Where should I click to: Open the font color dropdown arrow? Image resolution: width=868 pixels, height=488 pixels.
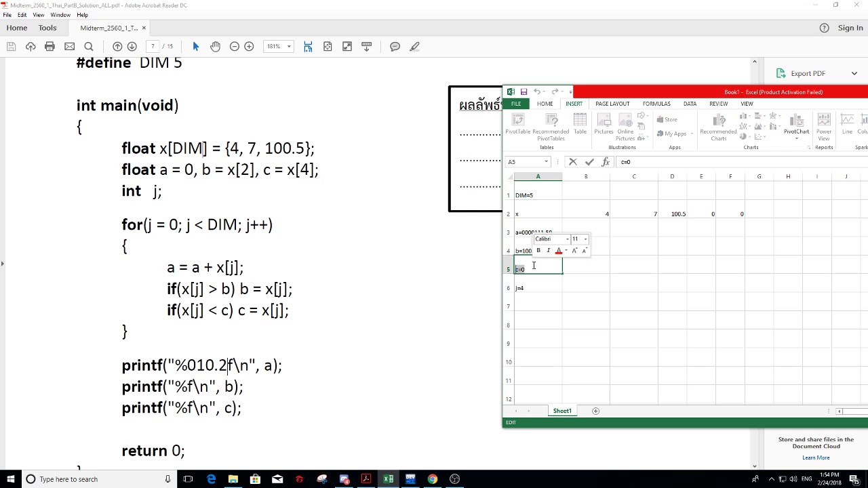tap(566, 251)
